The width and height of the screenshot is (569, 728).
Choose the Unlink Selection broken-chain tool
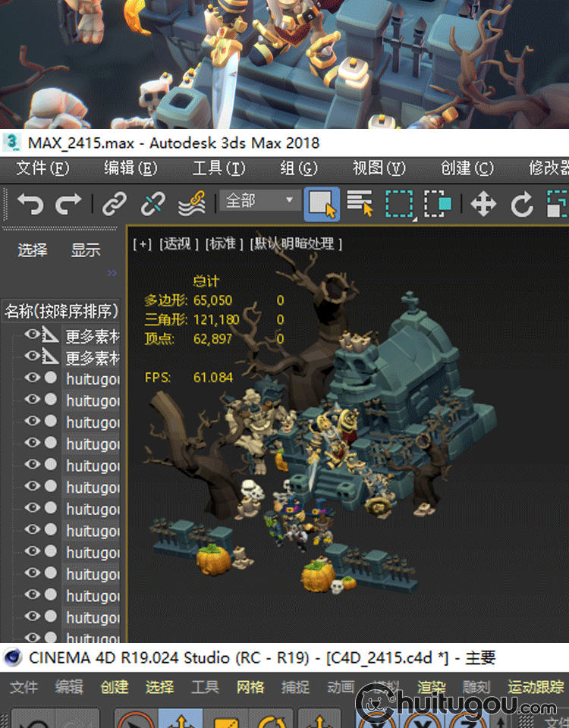click(152, 204)
